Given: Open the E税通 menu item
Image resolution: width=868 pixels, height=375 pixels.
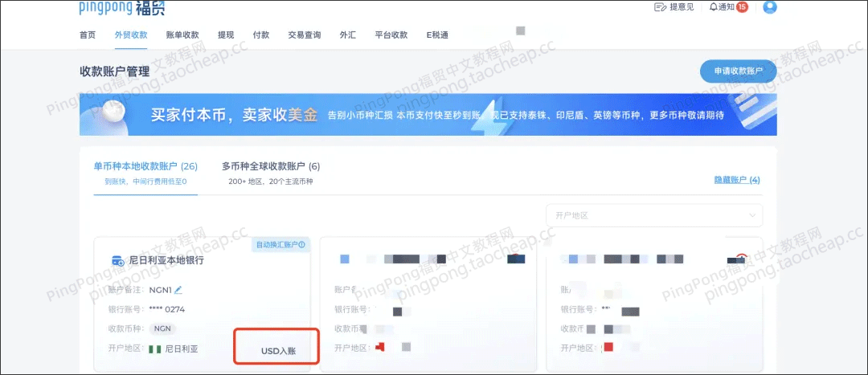Looking at the screenshot, I should click(x=437, y=35).
